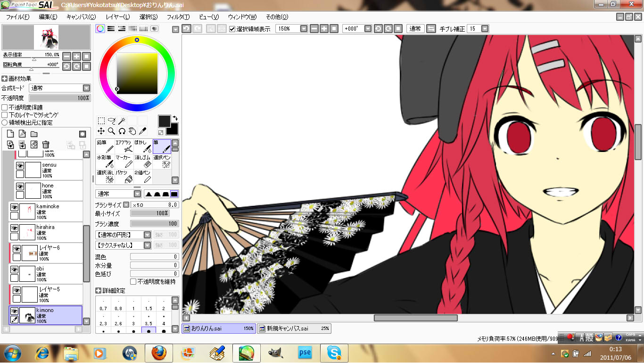The image size is (644, 363).
Task: Set the ブラシ濃度 density slider
Action: [x=154, y=224]
